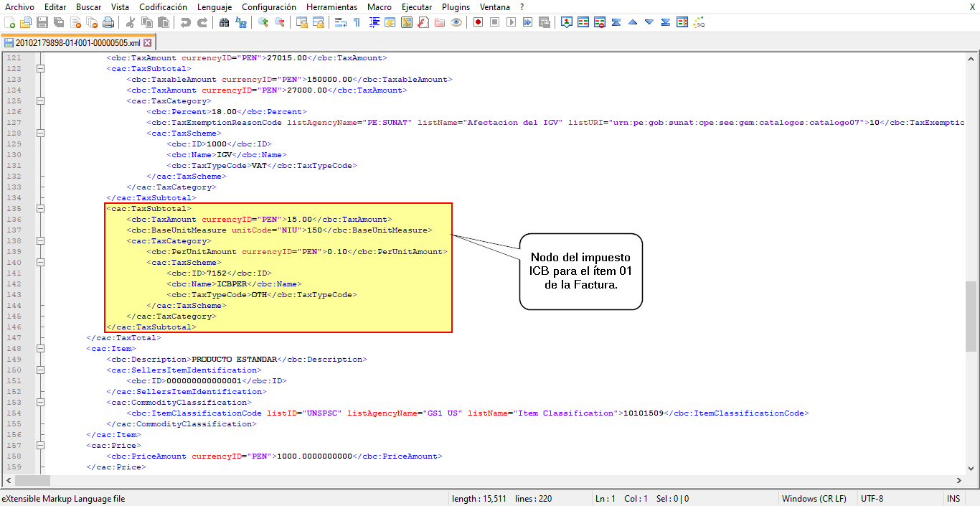Go to previous difference arrow

click(632, 22)
